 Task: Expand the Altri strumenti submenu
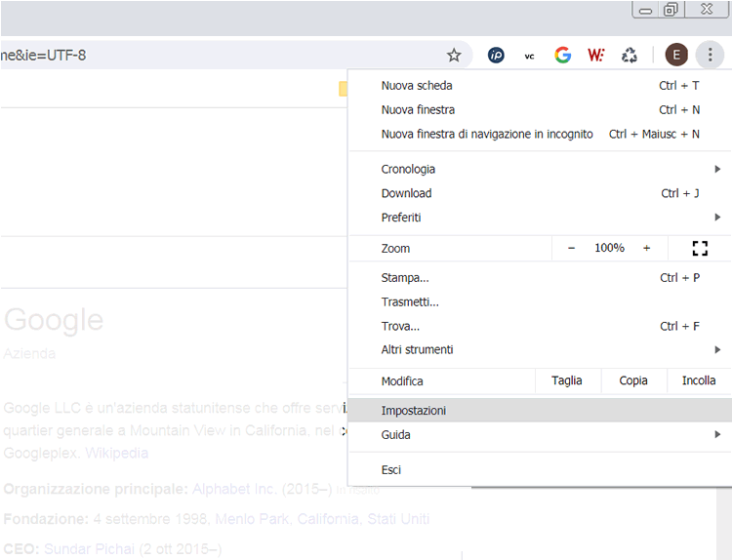pyautogui.click(x=540, y=349)
